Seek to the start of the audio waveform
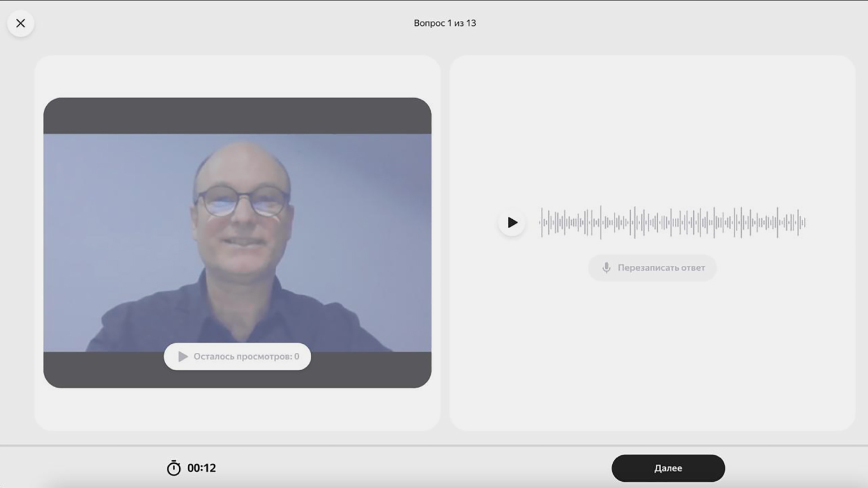Screen dimensions: 868x488 (541, 223)
